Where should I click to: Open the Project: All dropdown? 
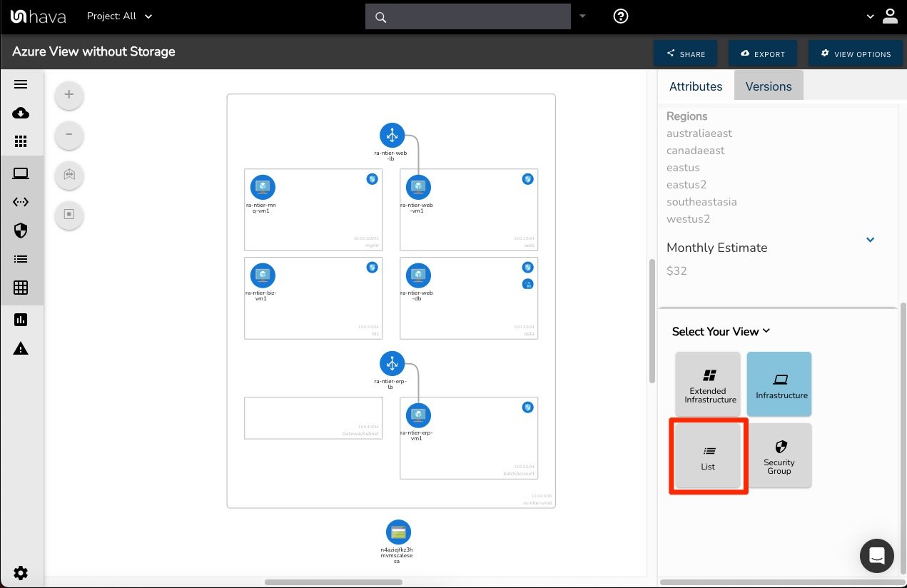point(119,16)
